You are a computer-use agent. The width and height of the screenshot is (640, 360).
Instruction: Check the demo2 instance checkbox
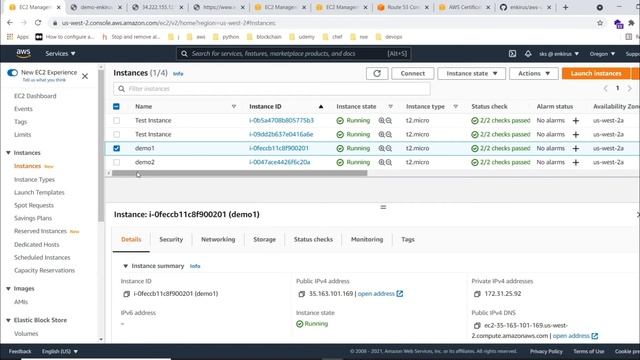click(x=117, y=162)
